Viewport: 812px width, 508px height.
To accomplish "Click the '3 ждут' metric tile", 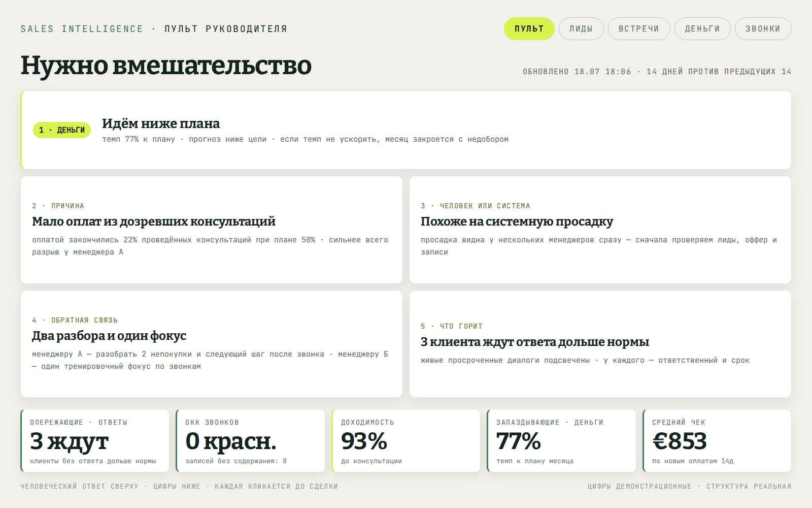I will (95, 440).
